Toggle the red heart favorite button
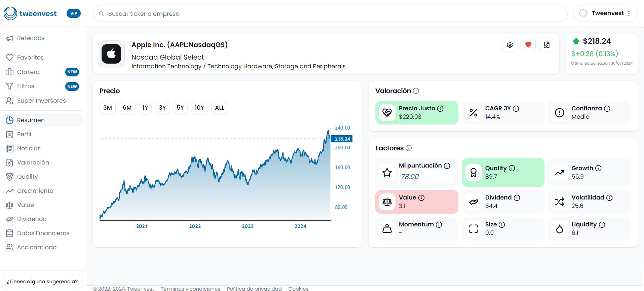 click(528, 45)
